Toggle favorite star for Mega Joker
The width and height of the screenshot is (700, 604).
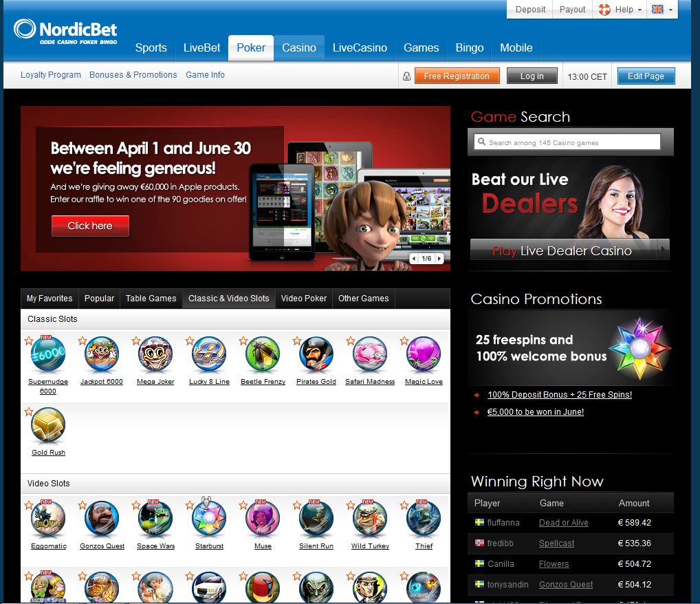(136, 341)
